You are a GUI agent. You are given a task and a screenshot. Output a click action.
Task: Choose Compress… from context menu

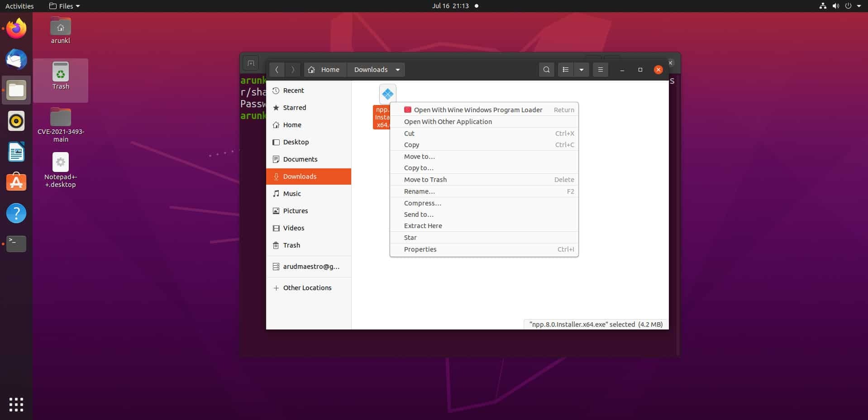click(x=484, y=203)
